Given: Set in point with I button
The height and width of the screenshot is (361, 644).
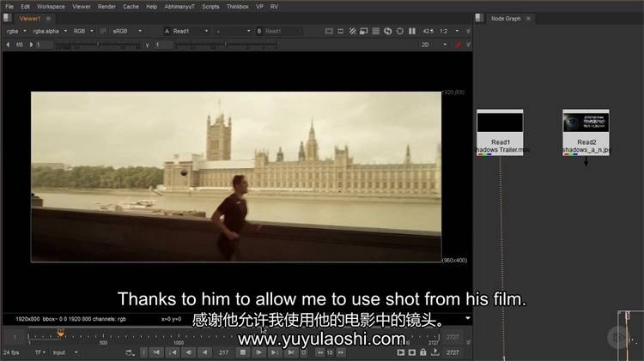Looking at the screenshot, I should (143, 352).
